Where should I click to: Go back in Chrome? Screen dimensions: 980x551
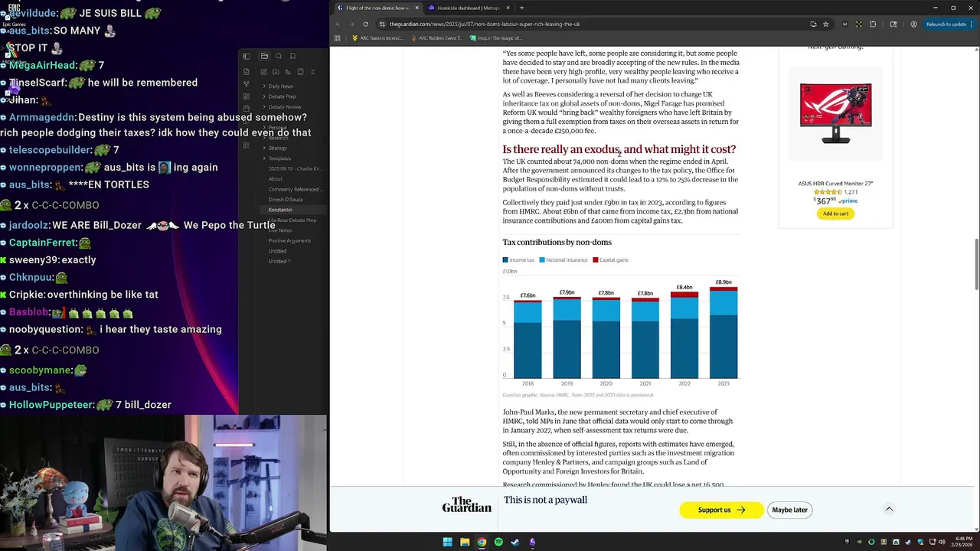point(338,24)
